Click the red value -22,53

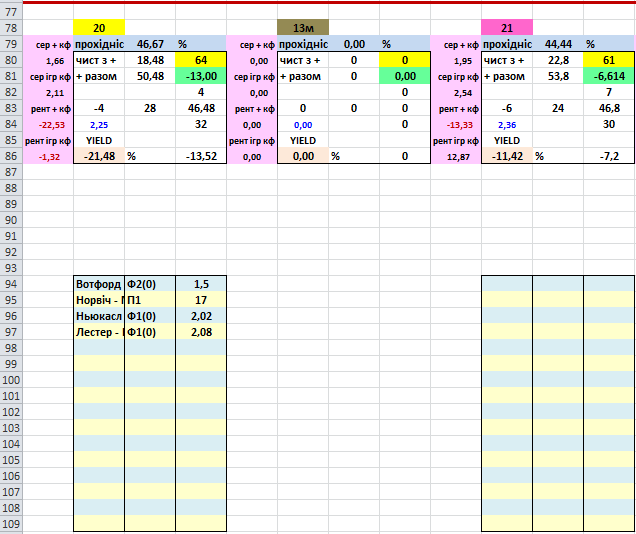(48, 124)
